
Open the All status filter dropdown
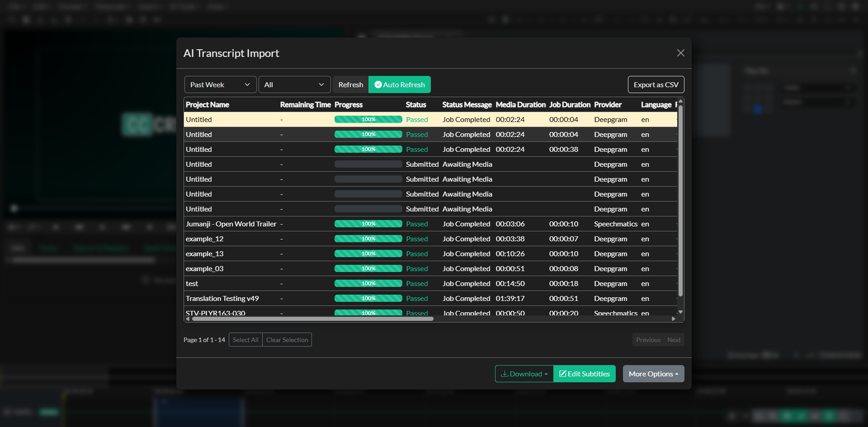point(294,84)
